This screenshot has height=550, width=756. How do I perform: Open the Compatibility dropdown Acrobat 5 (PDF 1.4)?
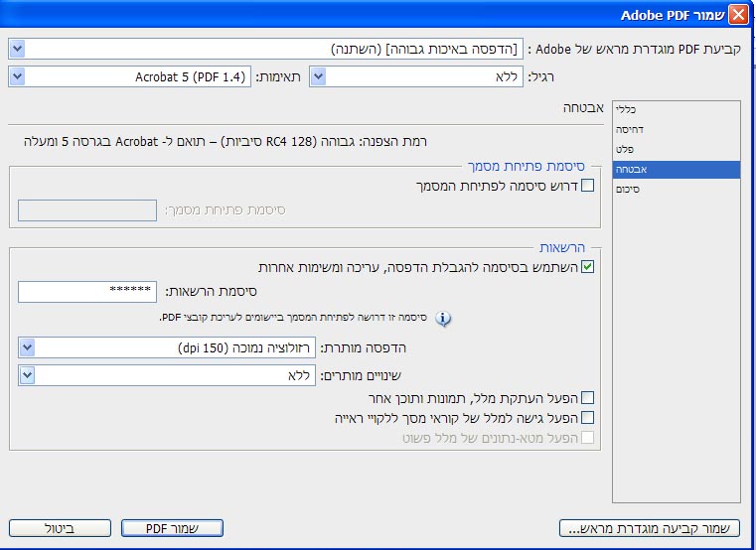tap(130, 76)
